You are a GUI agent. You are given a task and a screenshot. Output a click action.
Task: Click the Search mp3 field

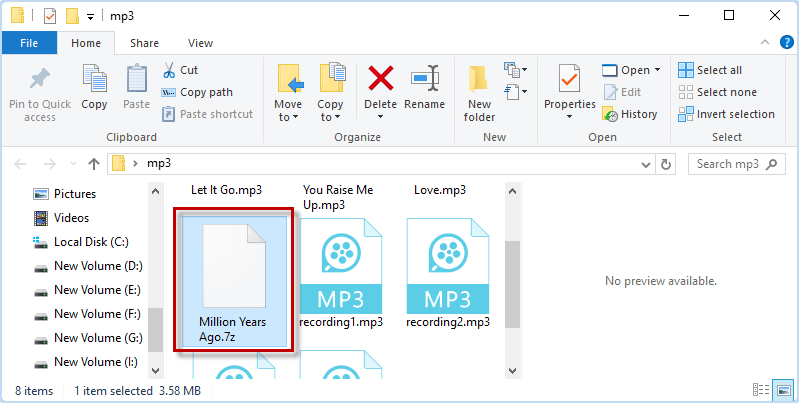click(x=737, y=164)
